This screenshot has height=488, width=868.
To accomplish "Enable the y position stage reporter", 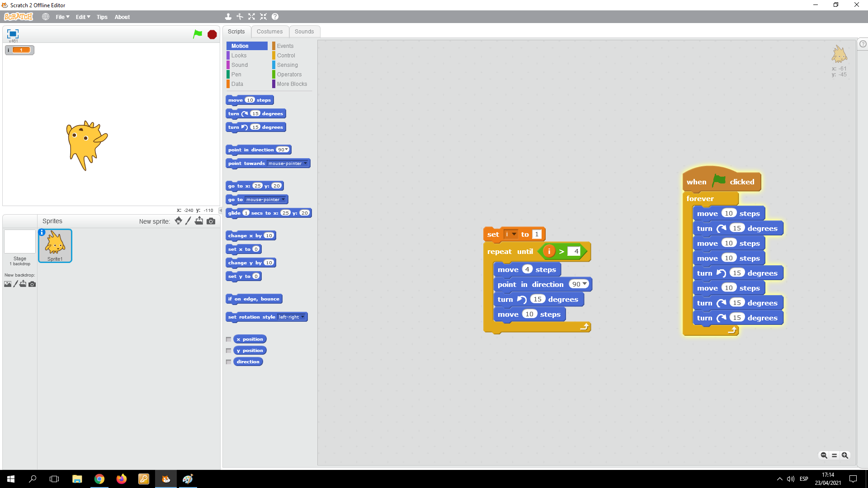I will [229, 350].
